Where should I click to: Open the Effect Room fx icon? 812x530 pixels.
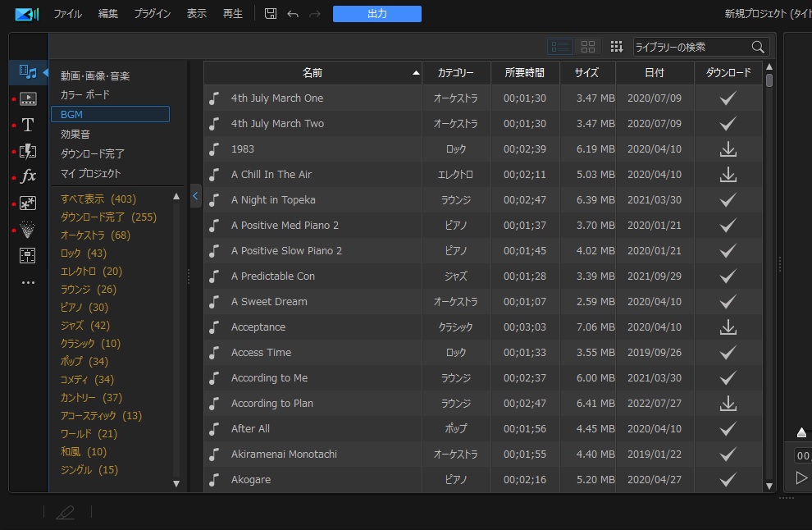(x=28, y=176)
